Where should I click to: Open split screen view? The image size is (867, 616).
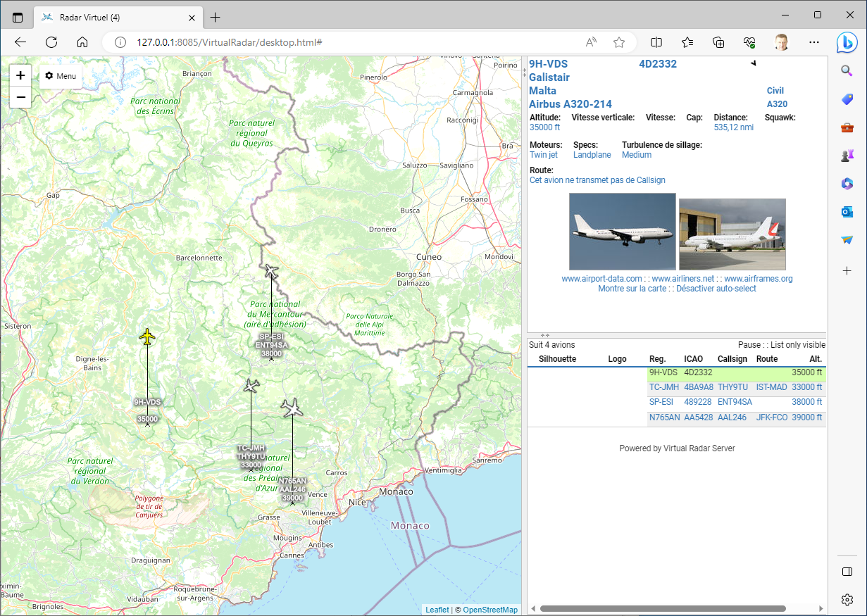(656, 42)
